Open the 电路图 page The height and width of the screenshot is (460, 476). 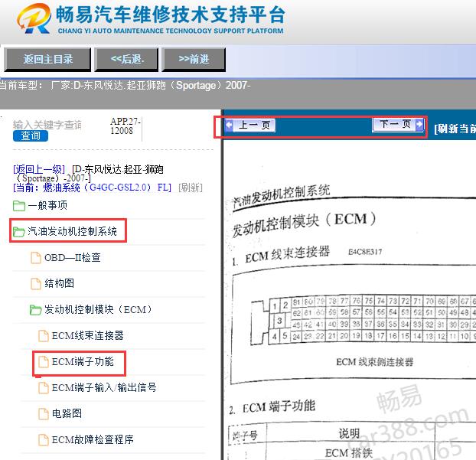click(67, 414)
